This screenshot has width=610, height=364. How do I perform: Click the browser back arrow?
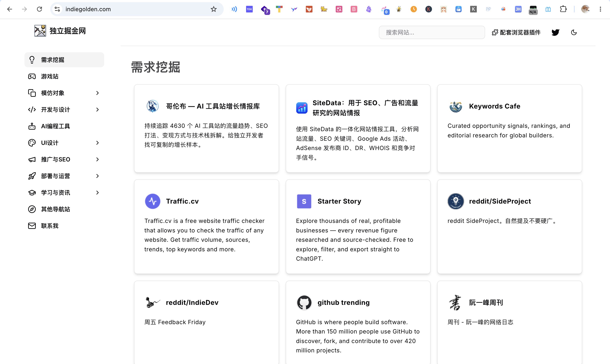(x=10, y=9)
